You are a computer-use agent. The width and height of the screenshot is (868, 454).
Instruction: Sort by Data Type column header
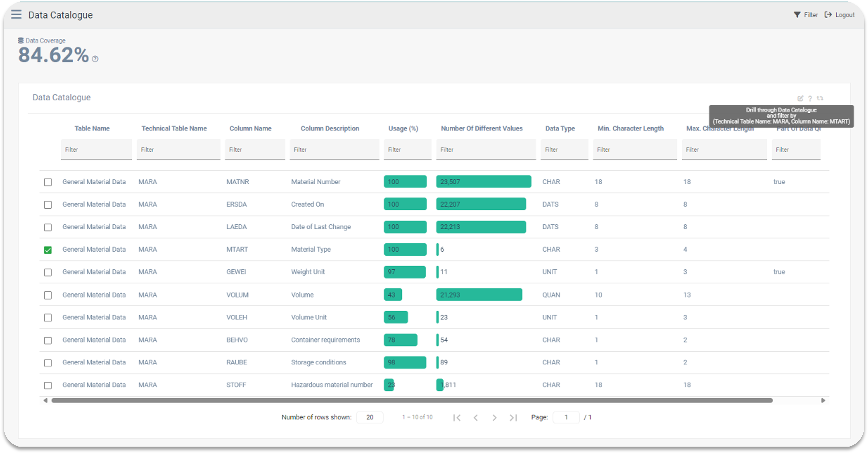pyautogui.click(x=560, y=129)
